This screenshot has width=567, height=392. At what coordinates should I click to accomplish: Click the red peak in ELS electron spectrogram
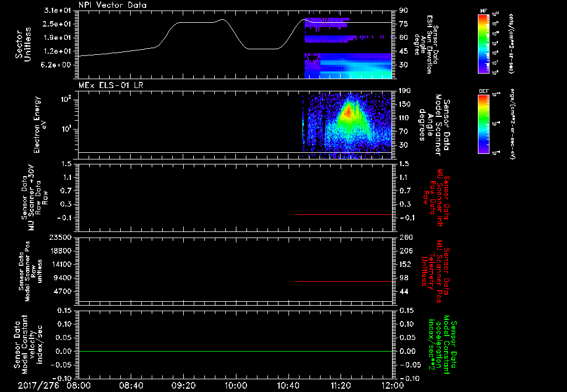click(348, 112)
